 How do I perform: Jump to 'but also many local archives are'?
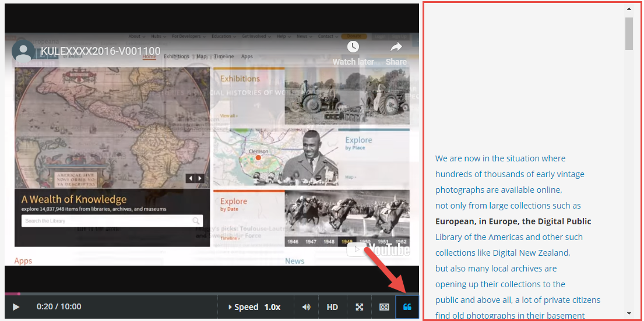point(496,269)
